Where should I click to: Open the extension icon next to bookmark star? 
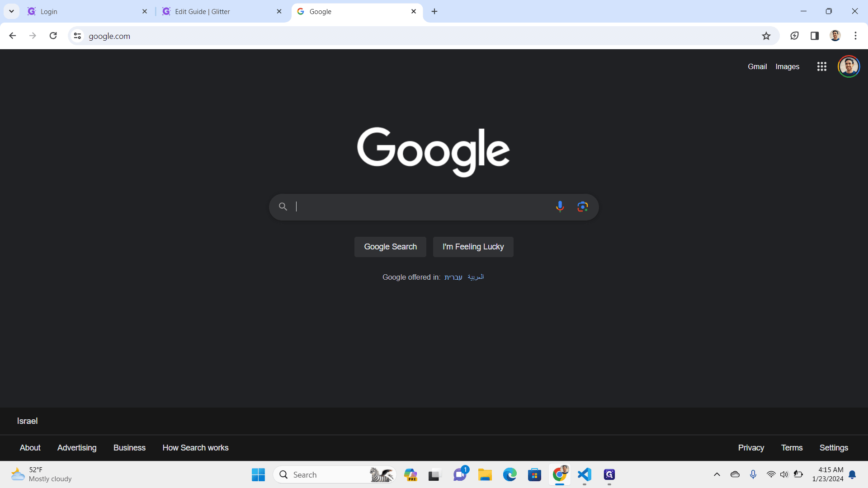794,36
